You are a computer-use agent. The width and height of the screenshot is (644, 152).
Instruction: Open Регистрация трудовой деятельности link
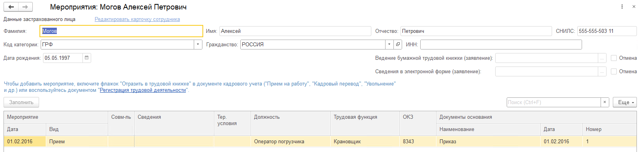click(x=143, y=90)
